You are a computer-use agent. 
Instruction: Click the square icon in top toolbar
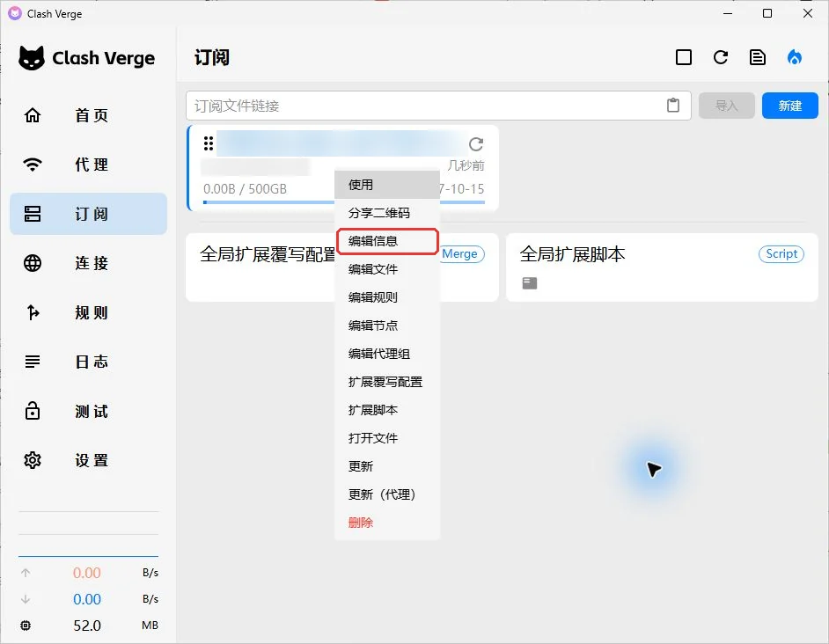[684, 57]
